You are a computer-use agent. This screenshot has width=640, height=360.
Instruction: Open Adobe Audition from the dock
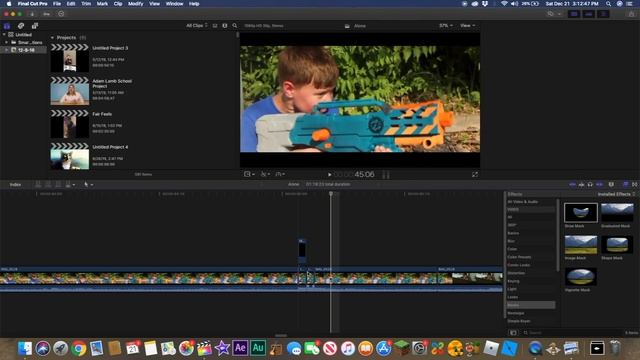(x=258, y=348)
